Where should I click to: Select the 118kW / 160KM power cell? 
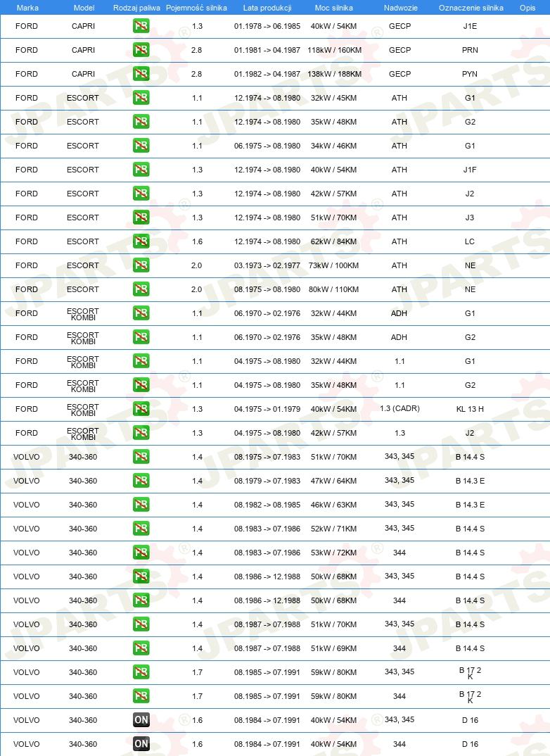pyautogui.click(x=334, y=50)
